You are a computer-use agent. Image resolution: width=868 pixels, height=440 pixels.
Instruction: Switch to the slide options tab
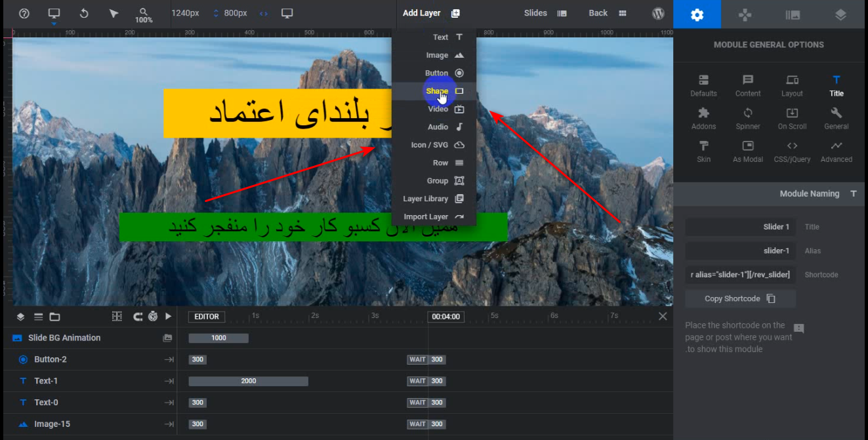pos(793,14)
